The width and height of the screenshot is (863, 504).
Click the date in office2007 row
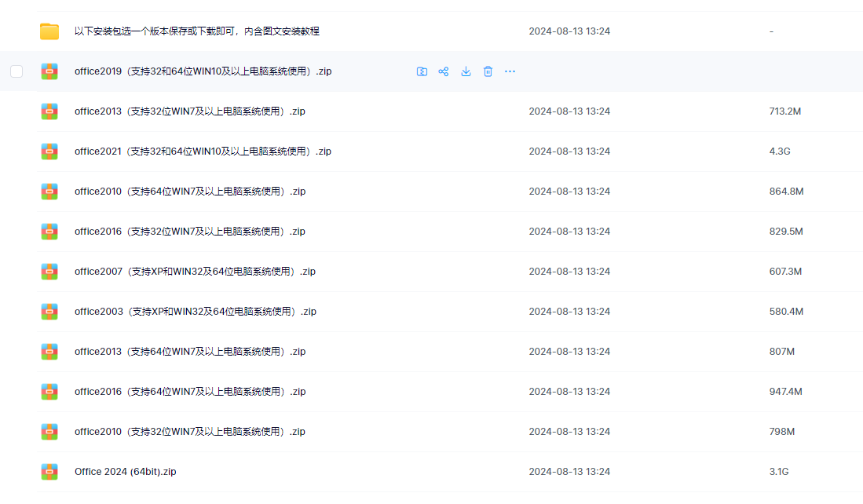coord(569,272)
